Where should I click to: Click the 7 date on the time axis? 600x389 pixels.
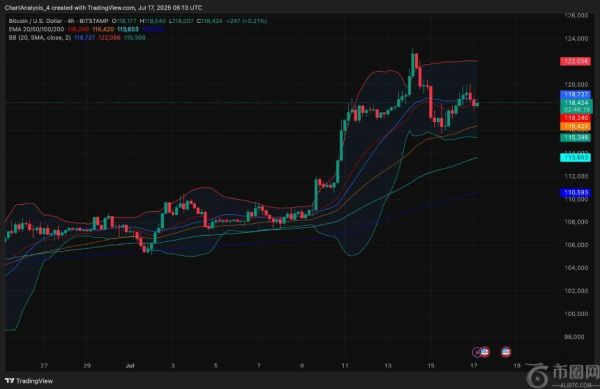[259, 366]
